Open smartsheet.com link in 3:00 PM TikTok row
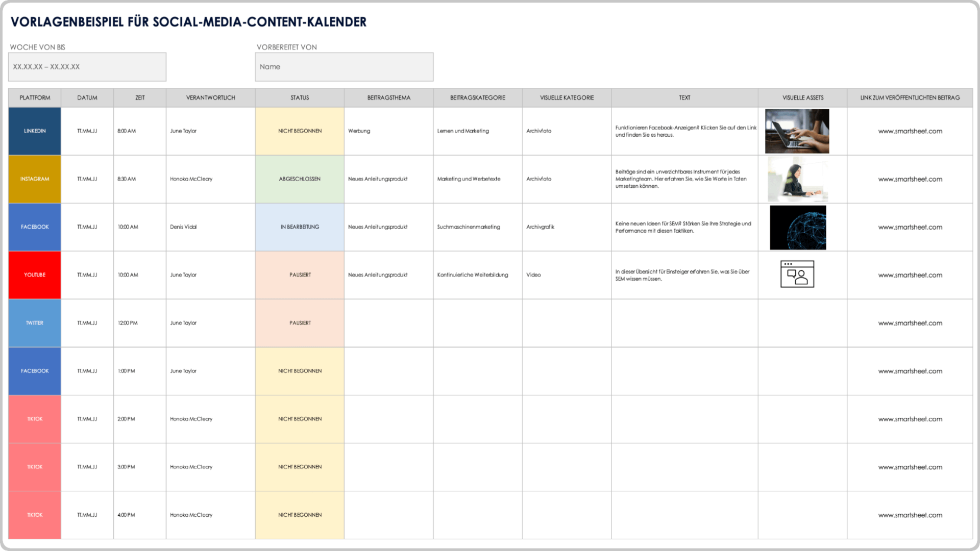The width and height of the screenshot is (980, 551). coord(910,467)
